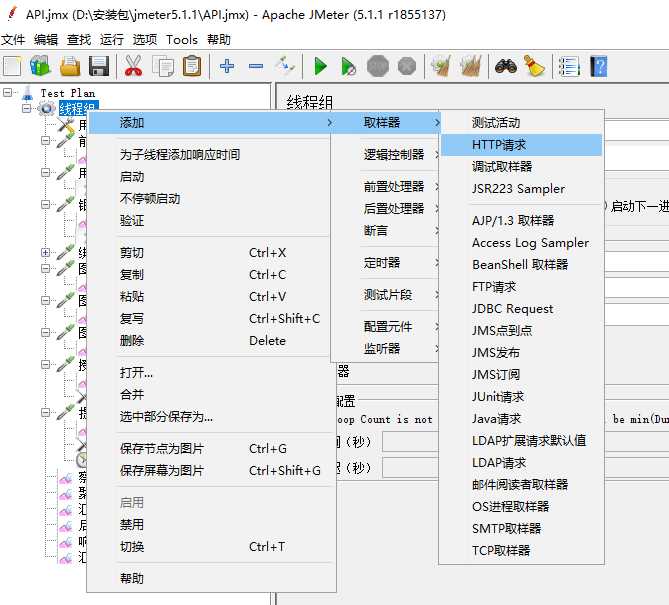Click Start no pauses icon
The height and width of the screenshot is (605, 669).
(x=349, y=67)
